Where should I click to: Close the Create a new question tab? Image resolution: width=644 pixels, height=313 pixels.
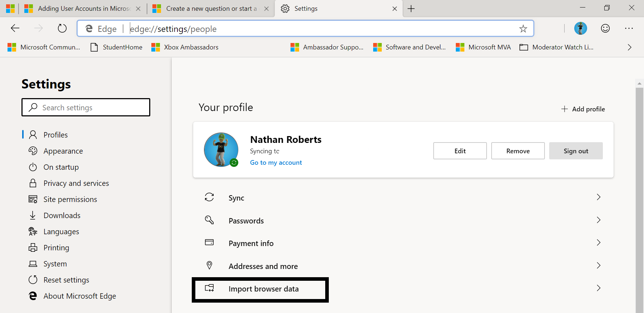click(266, 9)
